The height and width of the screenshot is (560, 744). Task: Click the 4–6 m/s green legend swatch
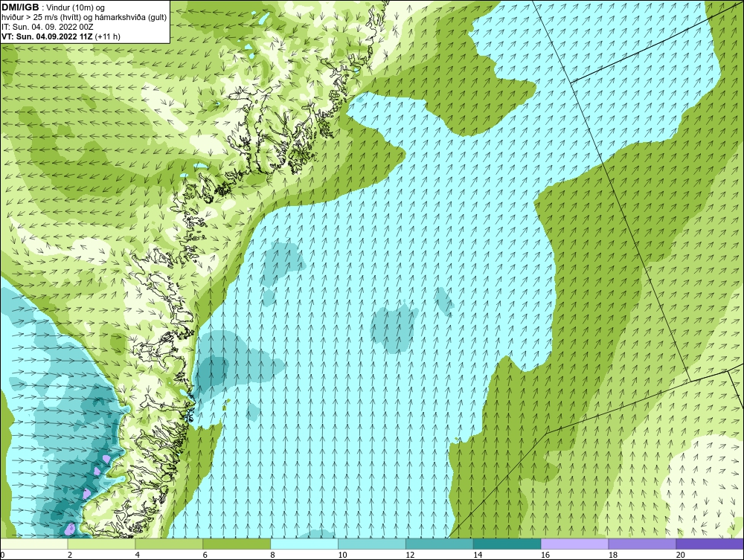pos(169,544)
